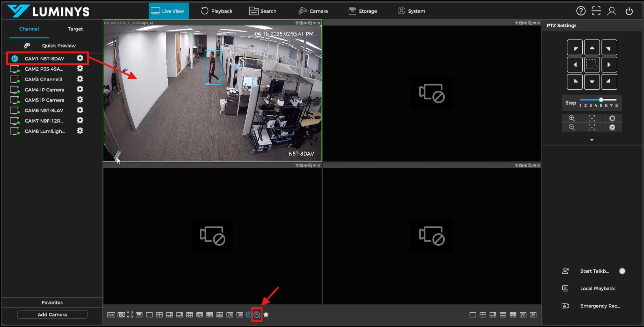Click the Add Camera button
Screen dimensions: 644x327
[x=52, y=314]
